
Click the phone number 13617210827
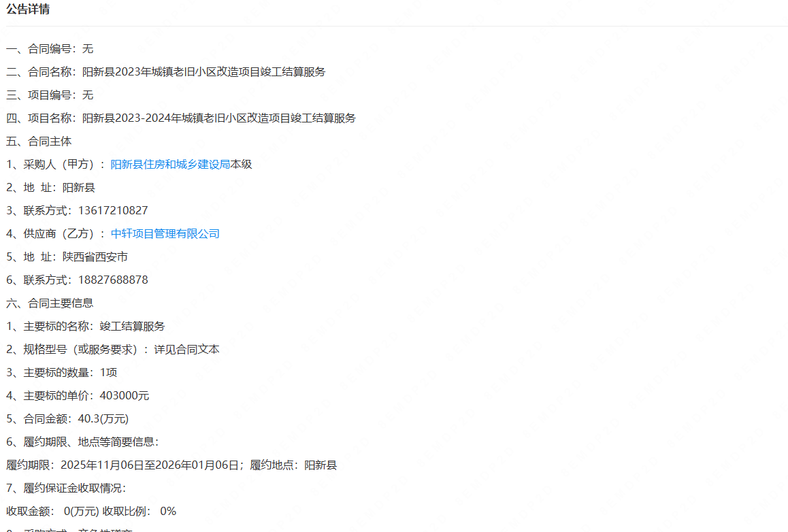pos(113,211)
